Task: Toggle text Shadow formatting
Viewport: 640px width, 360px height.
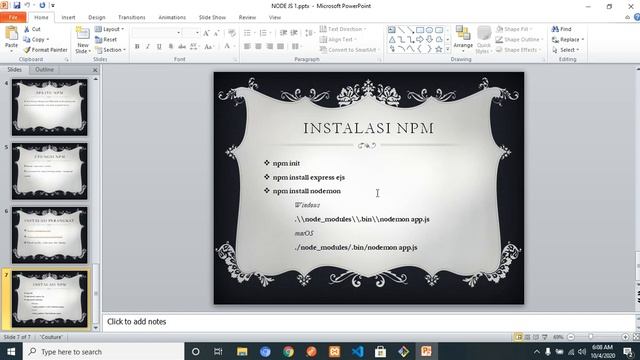Action: click(171, 47)
